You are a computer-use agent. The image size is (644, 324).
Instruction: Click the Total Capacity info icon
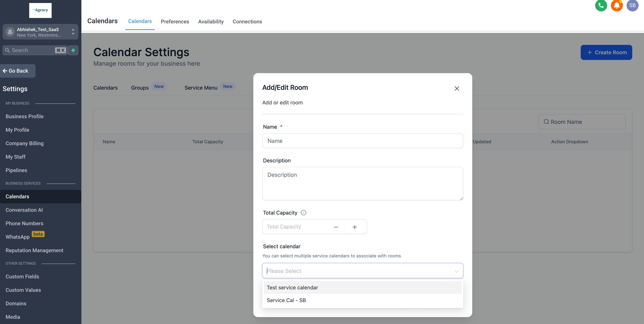(303, 213)
